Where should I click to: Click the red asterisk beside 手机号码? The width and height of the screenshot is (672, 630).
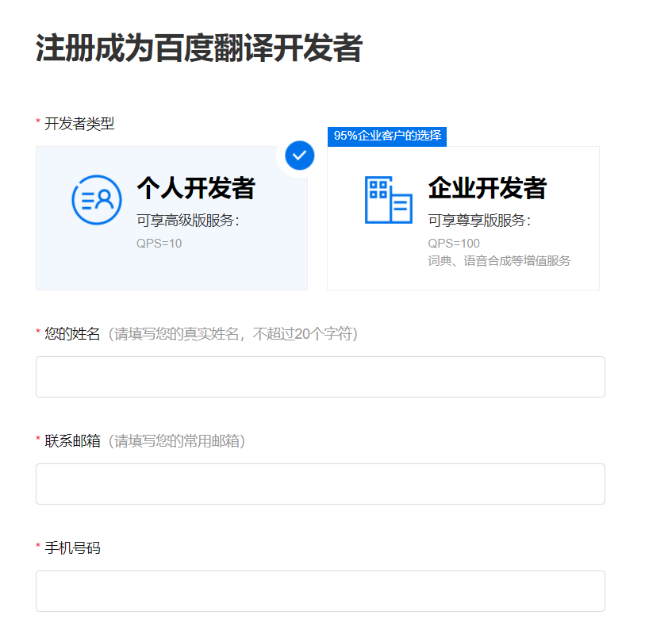coord(36,546)
